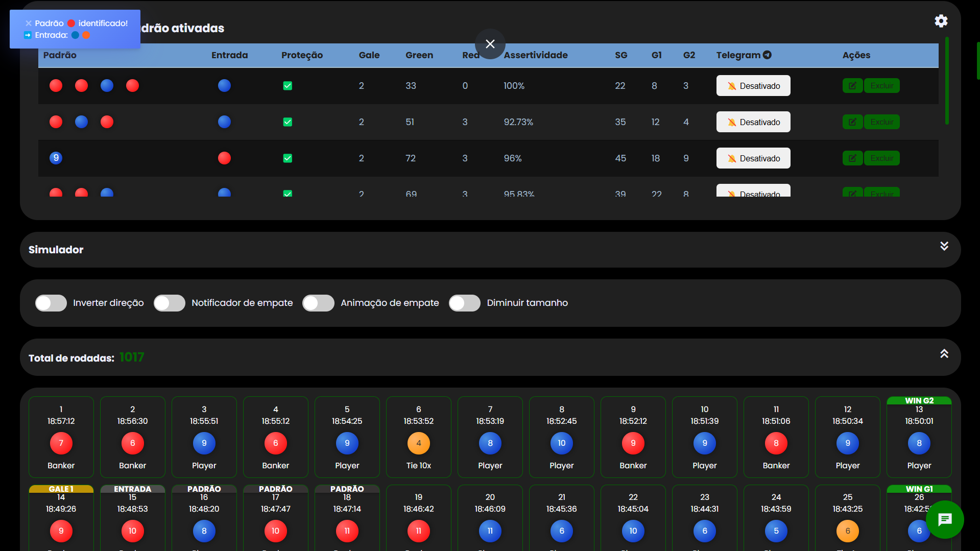Image resolution: width=980 pixels, height=551 pixels.
Task: Click edit icon for 96% assertiveness pattern
Action: click(x=852, y=158)
